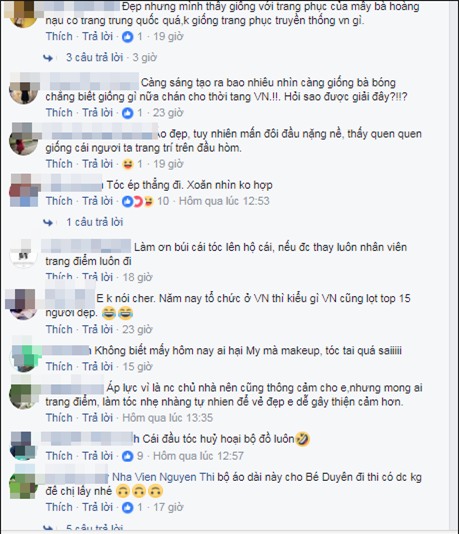Click Trả lời under 'Áp lực vì là nc chủ nhà'
Viewport: 459px width, 534px height.
click(97, 418)
